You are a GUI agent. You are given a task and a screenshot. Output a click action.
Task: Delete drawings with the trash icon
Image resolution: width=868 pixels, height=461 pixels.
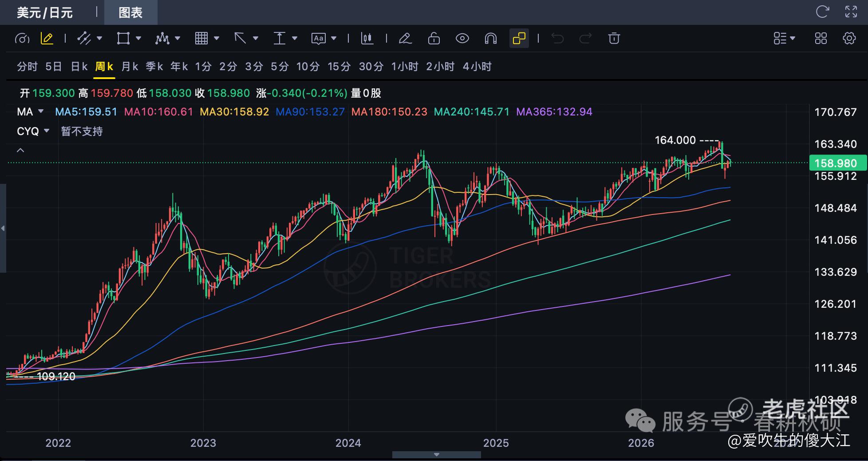(614, 39)
